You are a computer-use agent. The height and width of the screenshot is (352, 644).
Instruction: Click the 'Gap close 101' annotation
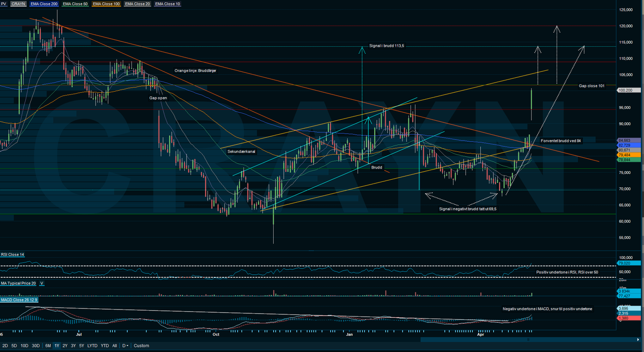click(591, 85)
